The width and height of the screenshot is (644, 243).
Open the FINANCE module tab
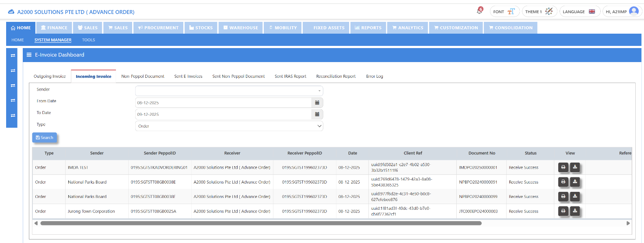pos(54,28)
